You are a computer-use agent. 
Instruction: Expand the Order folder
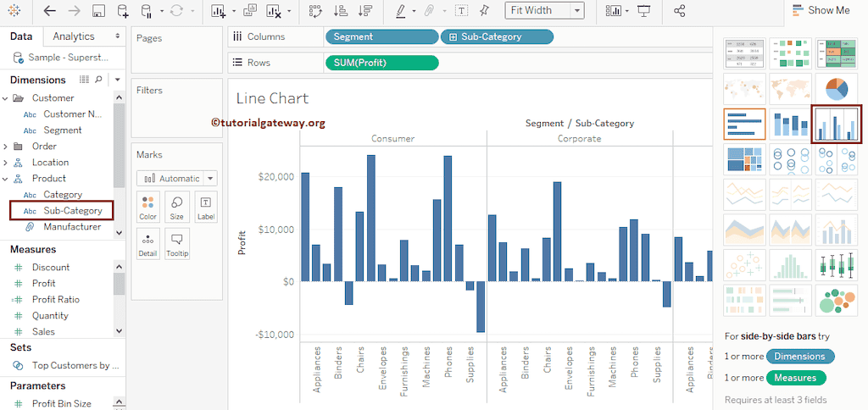pos(6,147)
